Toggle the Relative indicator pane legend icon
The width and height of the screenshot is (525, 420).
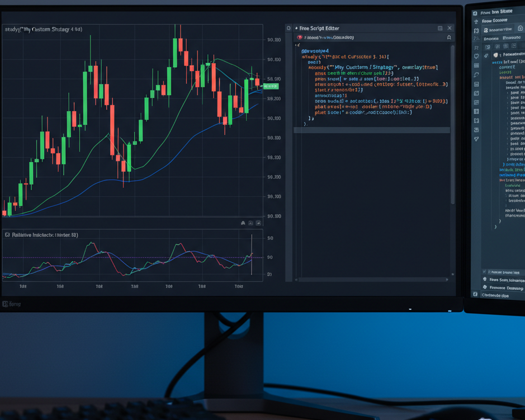click(x=7, y=235)
